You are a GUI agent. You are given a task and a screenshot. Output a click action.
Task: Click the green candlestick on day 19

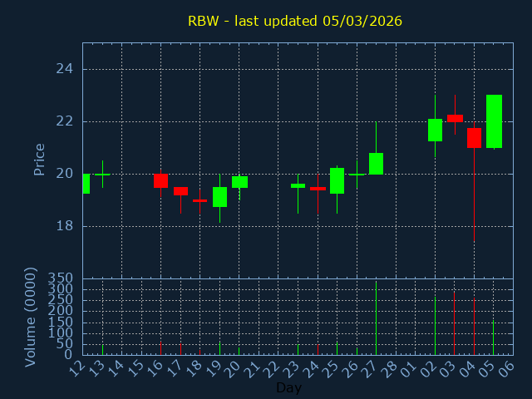coord(219,196)
